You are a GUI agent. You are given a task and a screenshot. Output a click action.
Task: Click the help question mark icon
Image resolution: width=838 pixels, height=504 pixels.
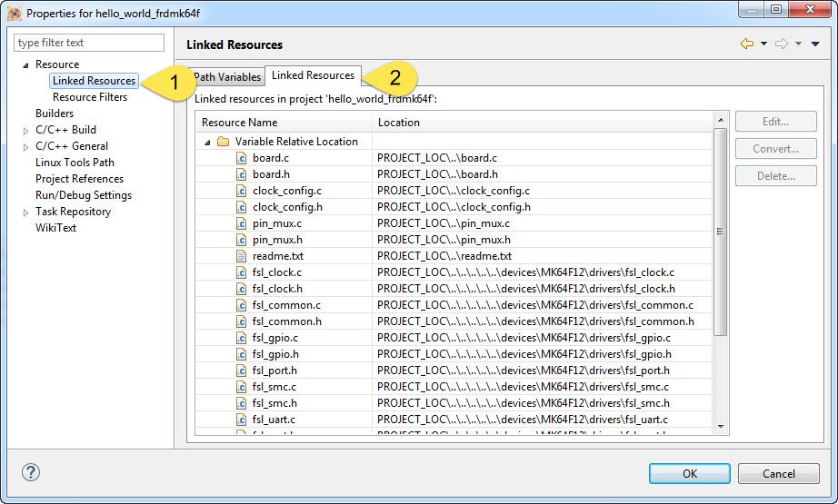[31, 472]
